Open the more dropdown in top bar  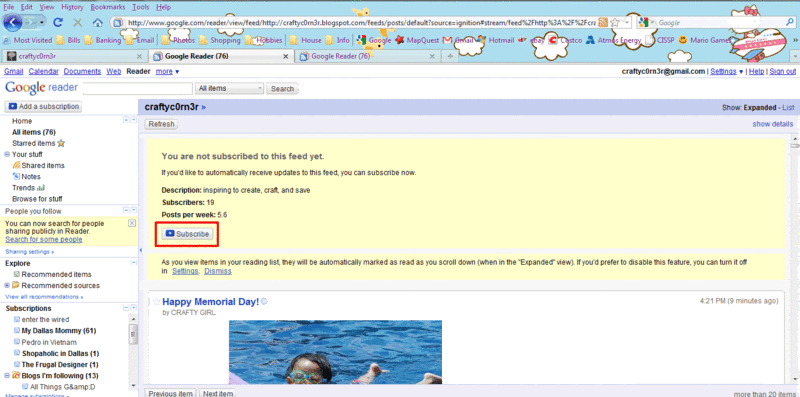point(167,71)
